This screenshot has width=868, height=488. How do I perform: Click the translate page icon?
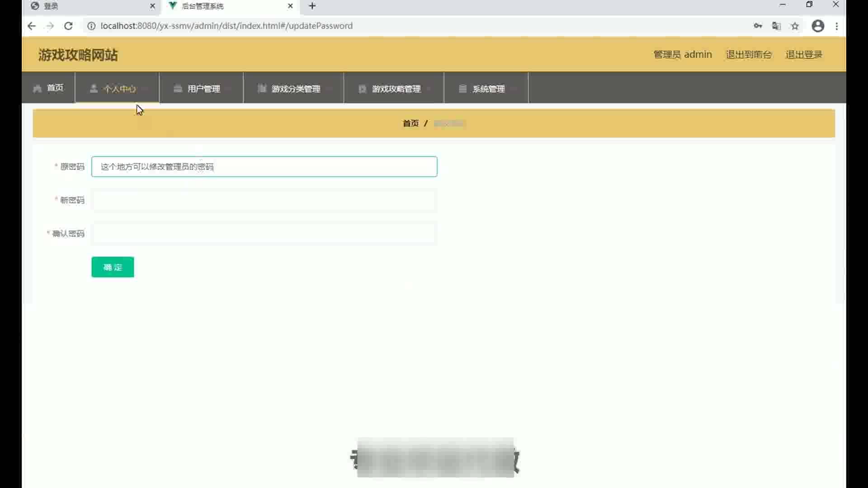[776, 26]
